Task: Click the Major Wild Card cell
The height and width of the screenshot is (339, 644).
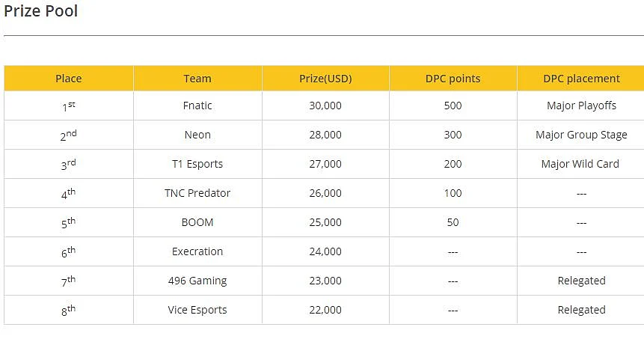Action: pos(580,164)
